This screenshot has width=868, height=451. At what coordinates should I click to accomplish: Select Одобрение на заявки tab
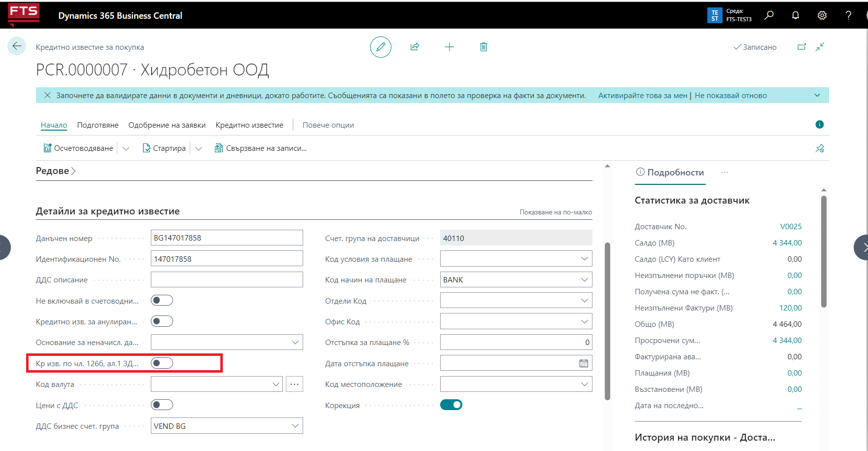click(x=167, y=125)
